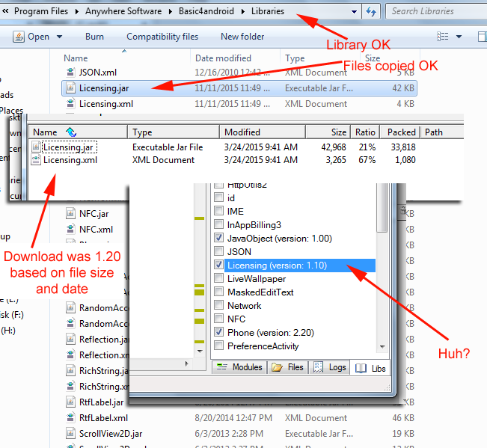Click the change view icon

pyautogui.click(x=443, y=37)
